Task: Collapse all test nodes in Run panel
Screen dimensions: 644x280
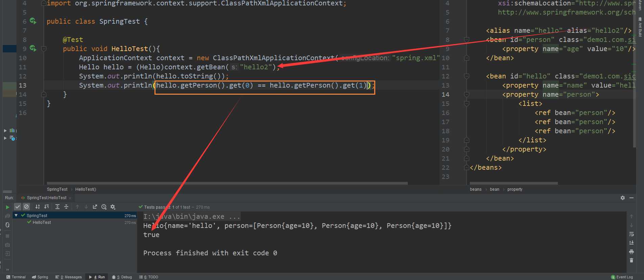Action: click(x=66, y=207)
